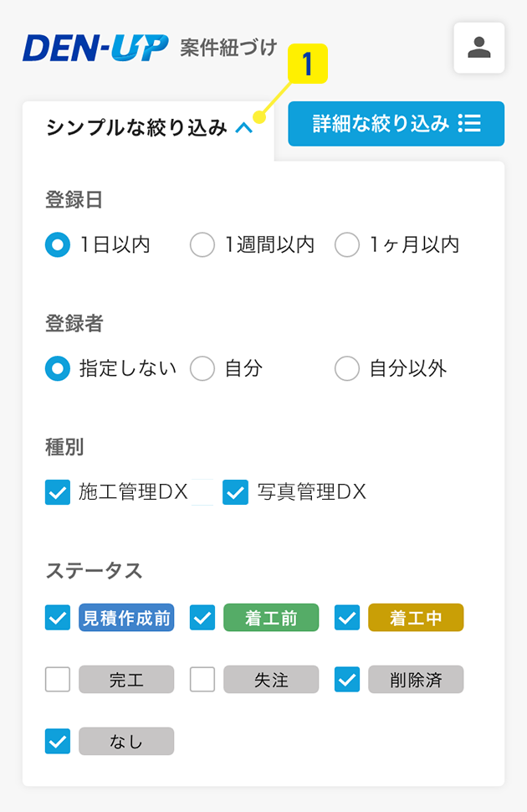
Task: Disable the 見積作成前 status filter
Action: click(x=57, y=618)
